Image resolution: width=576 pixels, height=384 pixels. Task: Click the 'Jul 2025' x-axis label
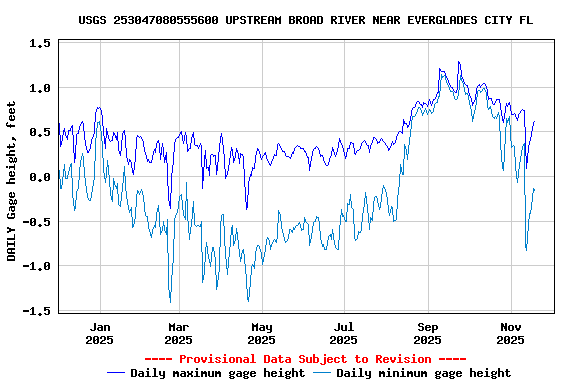click(x=343, y=334)
